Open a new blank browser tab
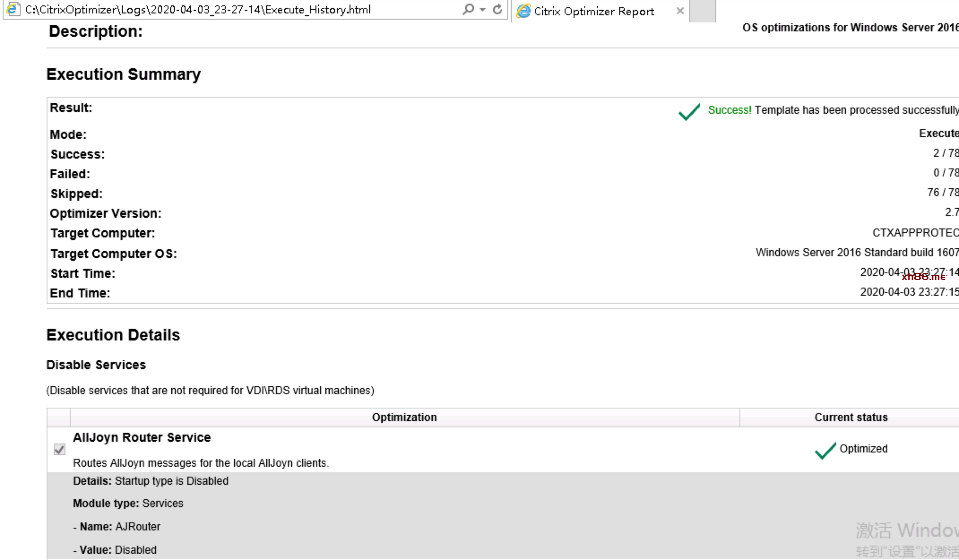 pyautogui.click(x=702, y=11)
